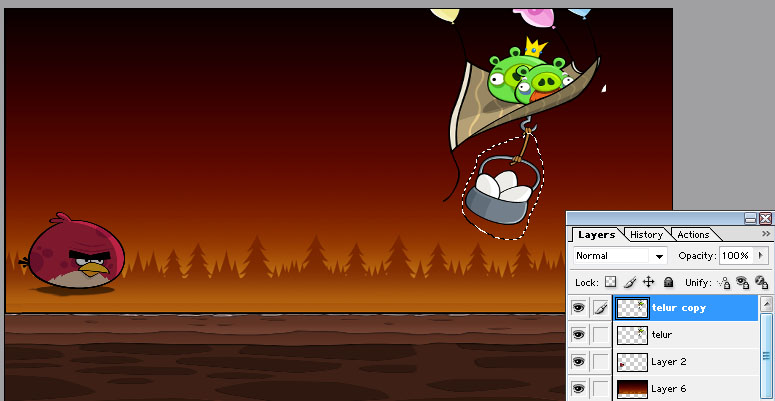The height and width of the screenshot is (401, 775).
Task: Unify layer position icon
Action: 724,283
